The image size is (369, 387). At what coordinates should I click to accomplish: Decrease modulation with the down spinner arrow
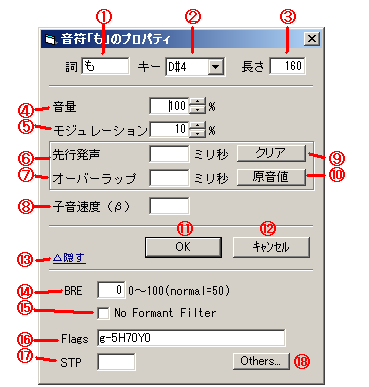point(198,133)
